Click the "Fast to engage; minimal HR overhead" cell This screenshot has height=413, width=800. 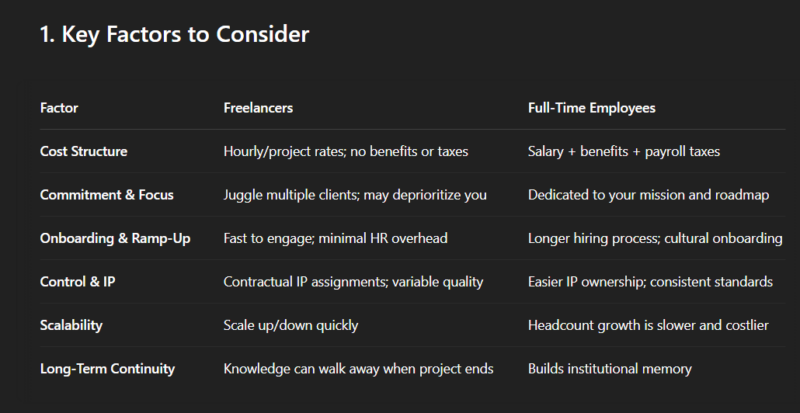coord(334,238)
